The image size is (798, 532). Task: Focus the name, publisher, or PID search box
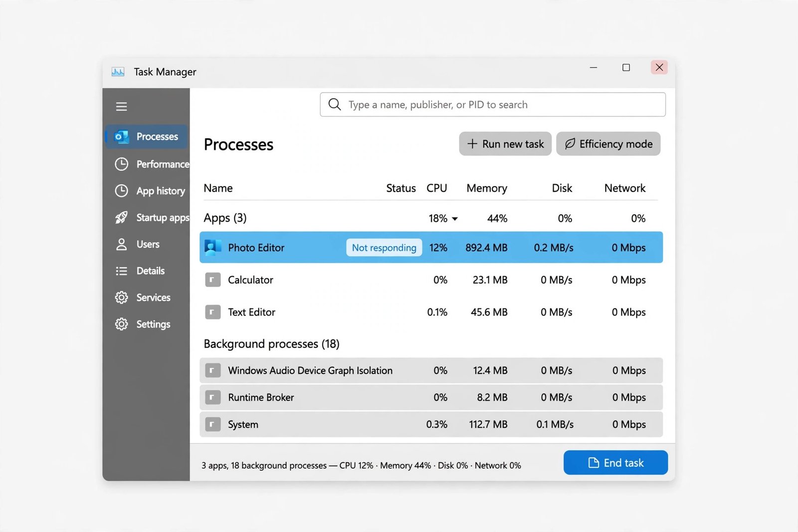point(493,104)
